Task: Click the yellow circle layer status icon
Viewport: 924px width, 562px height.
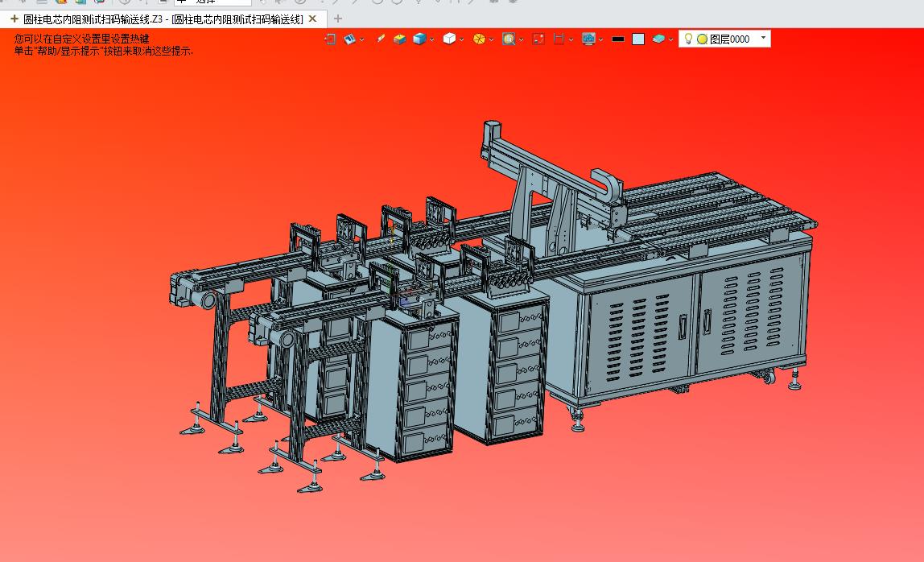Action: point(702,39)
